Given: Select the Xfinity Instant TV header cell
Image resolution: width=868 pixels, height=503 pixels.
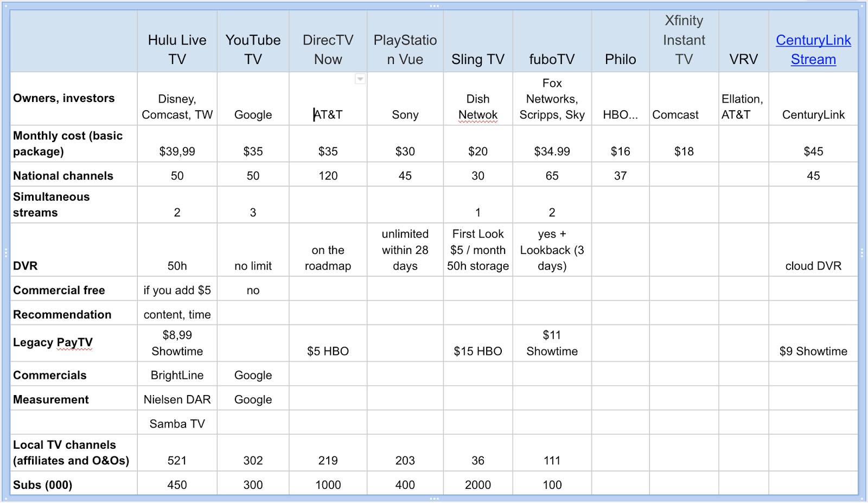Looking at the screenshot, I should tap(684, 41).
